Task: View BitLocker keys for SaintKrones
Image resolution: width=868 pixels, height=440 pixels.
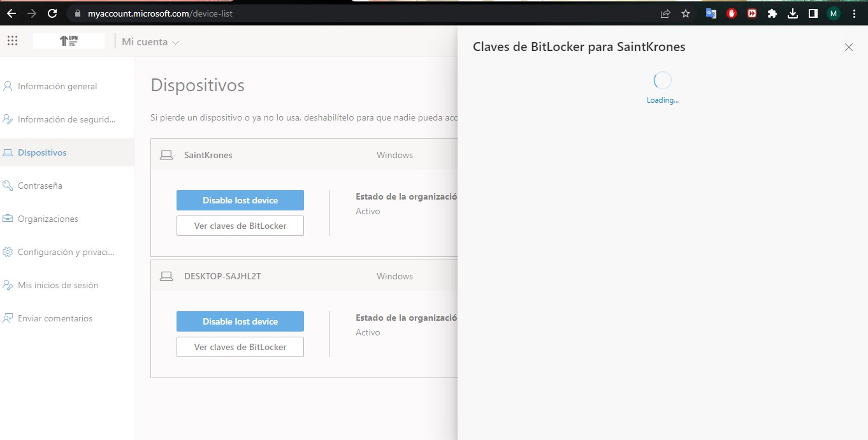Action: click(240, 226)
